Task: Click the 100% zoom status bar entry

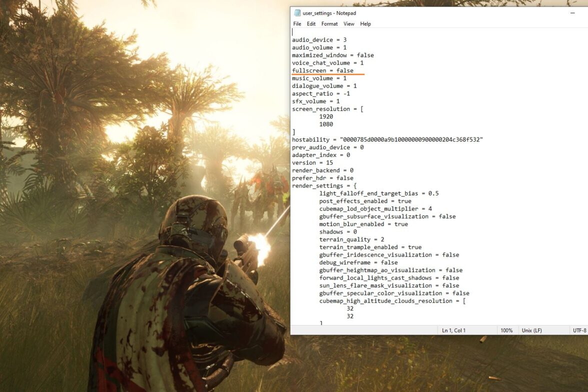Action: point(506,330)
